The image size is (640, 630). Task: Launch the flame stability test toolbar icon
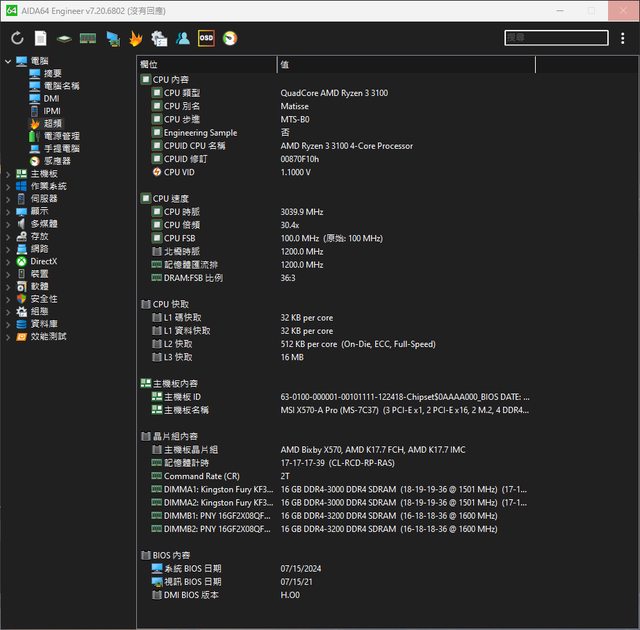[x=136, y=38]
